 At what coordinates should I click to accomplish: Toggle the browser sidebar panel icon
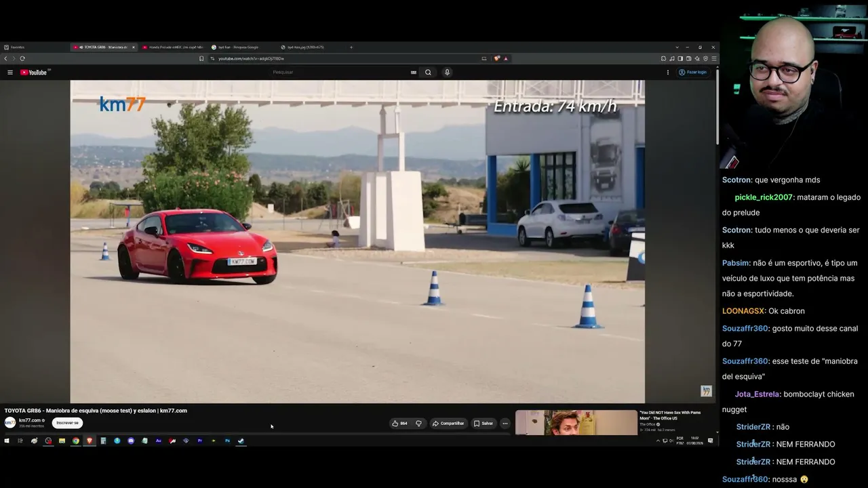click(680, 58)
